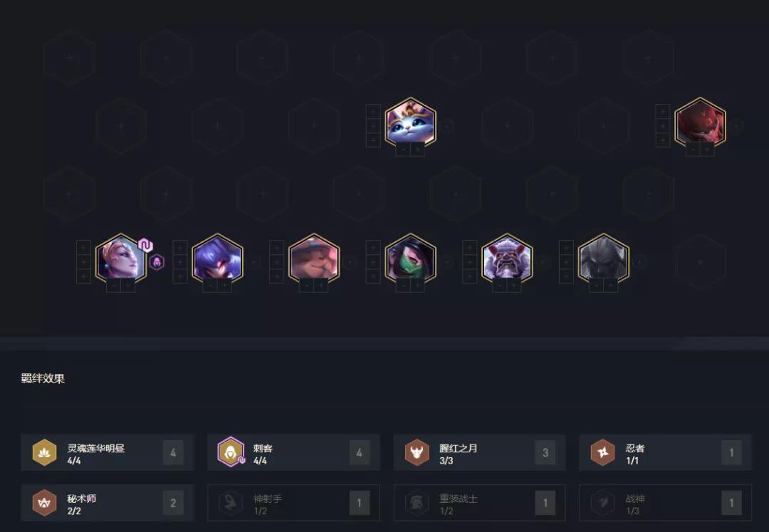The height and width of the screenshot is (532, 769).
Task: Click the purple hooded 刺客 trait icon
Action: (231, 452)
